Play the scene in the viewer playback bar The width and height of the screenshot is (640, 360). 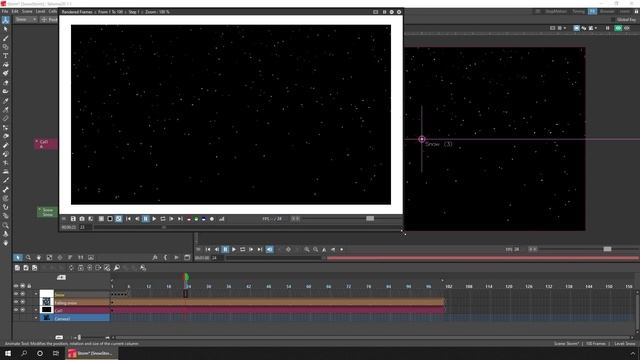234,249
